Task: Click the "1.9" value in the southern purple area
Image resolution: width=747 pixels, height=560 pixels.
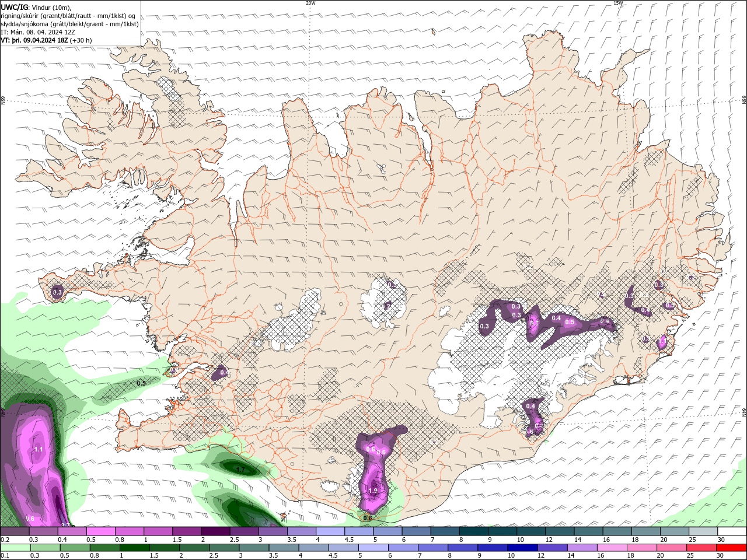Action: [373, 491]
